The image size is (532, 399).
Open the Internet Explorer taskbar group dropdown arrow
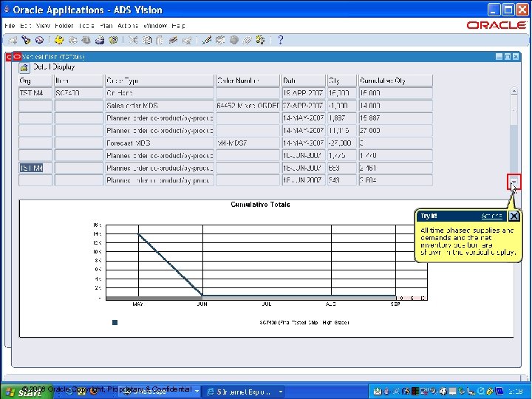(x=281, y=392)
